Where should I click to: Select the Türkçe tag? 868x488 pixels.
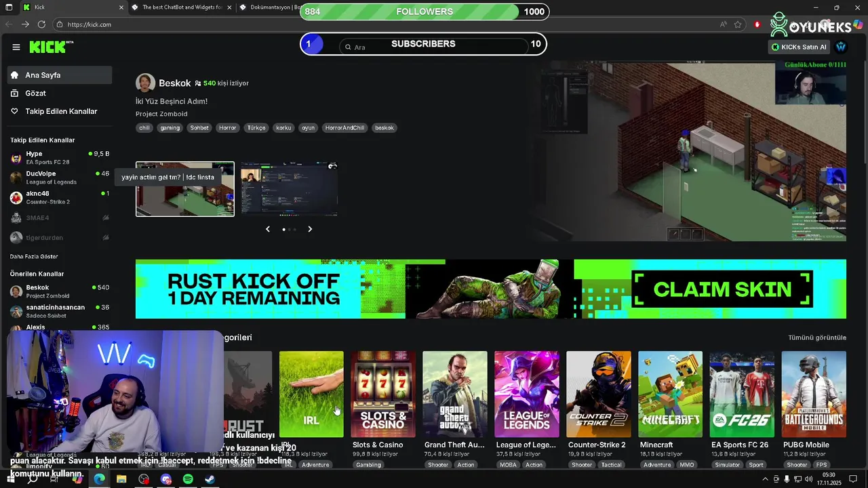[x=256, y=127]
